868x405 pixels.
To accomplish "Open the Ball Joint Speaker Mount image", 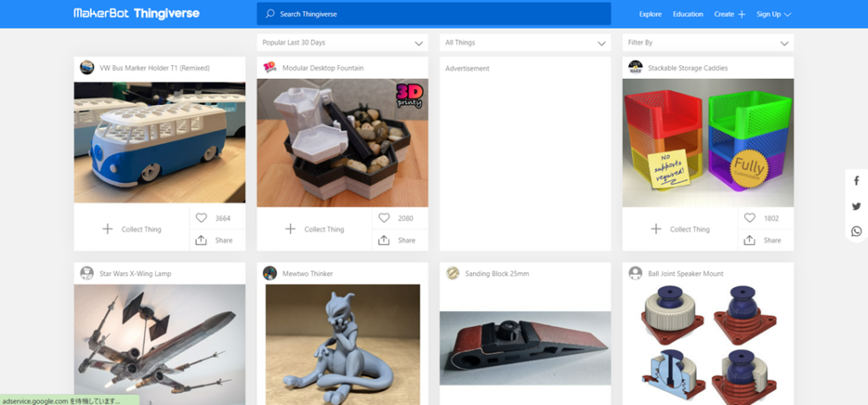I will pos(708,345).
